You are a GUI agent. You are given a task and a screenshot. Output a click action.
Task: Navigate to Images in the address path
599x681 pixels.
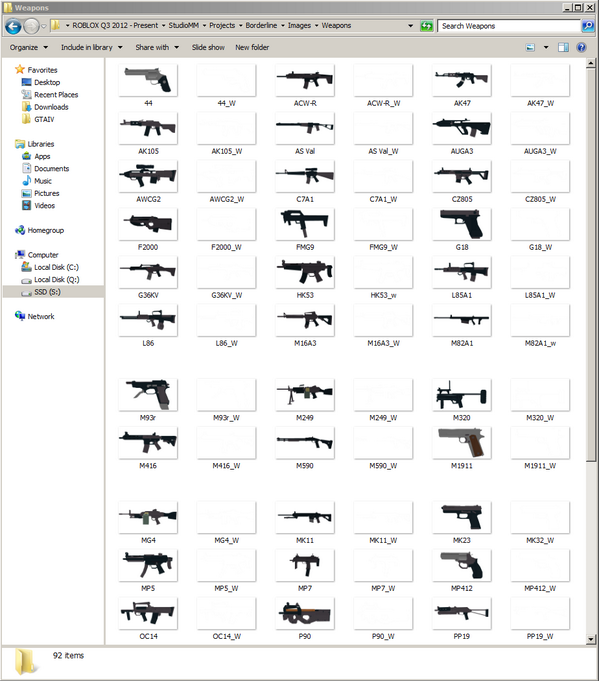(x=299, y=26)
